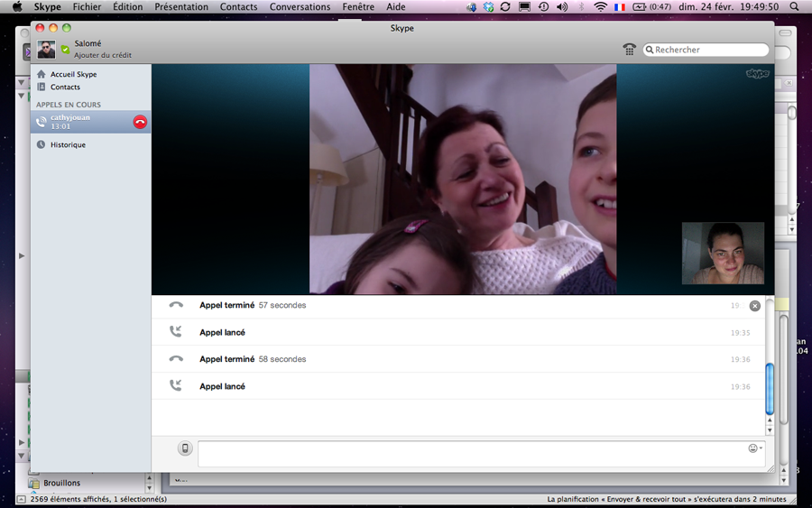The width and height of the screenshot is (812, 508).
Task: Click the chat history scrollbar thumb
Action: pyautogui.click(x=770, y=389)
